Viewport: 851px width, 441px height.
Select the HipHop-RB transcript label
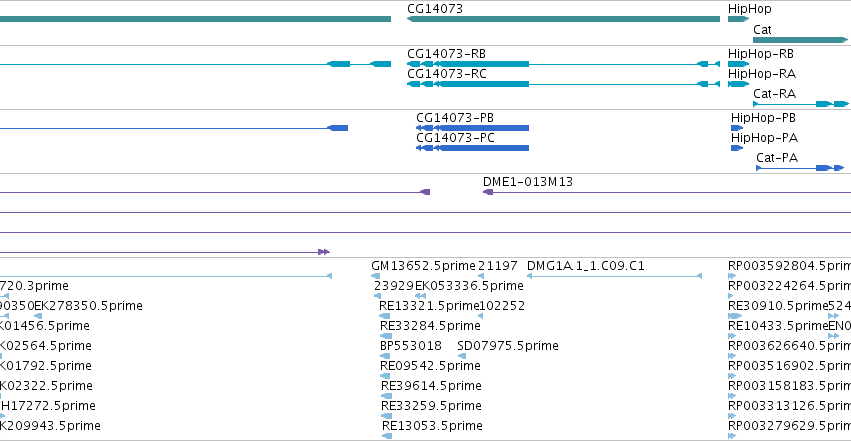(x=760, y=54)
